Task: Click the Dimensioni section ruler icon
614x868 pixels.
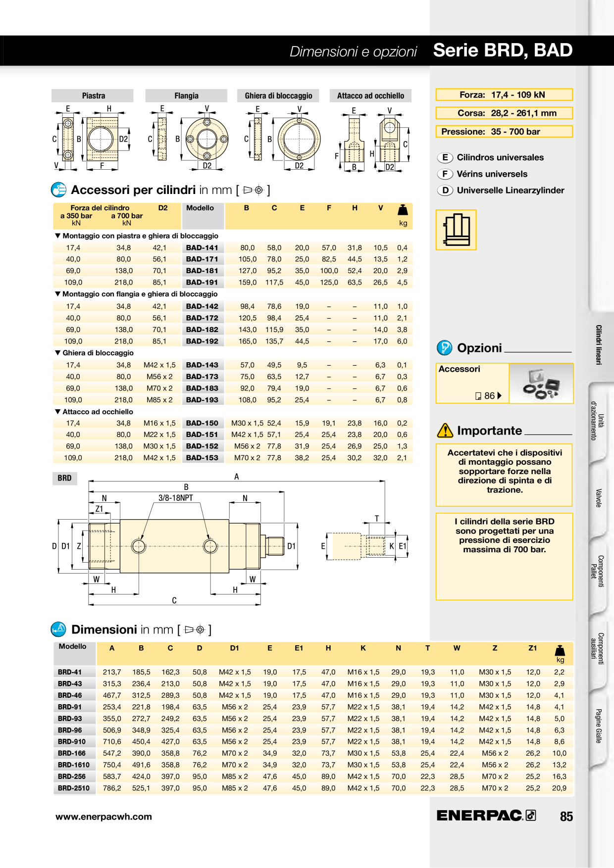Action: coord(58,629)
